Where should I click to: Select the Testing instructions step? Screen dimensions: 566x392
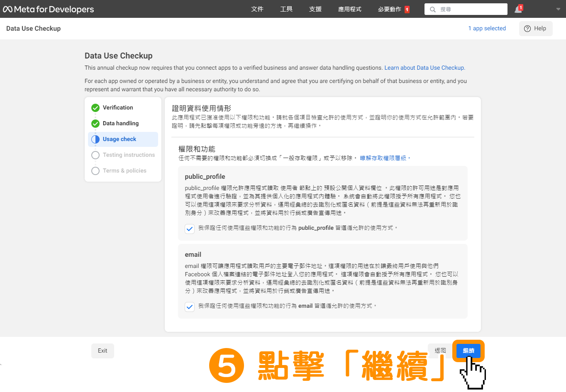click(x=123, y=155)
